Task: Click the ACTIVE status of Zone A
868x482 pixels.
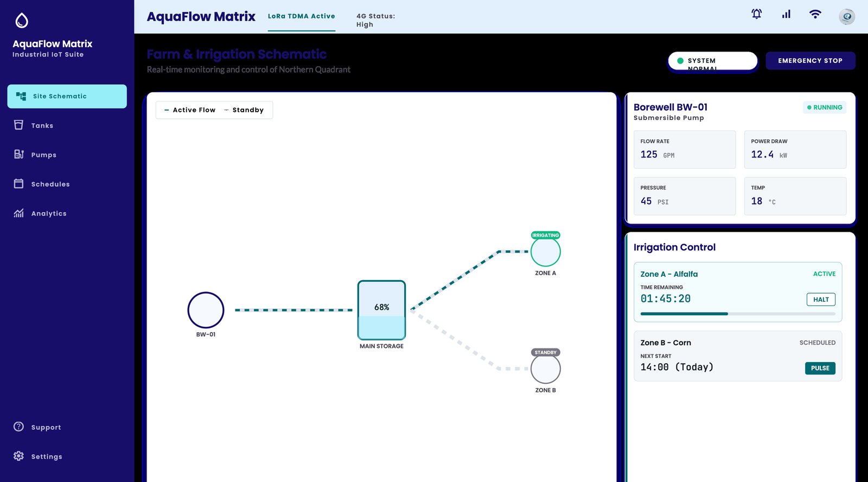Action: tap(824, 274)
